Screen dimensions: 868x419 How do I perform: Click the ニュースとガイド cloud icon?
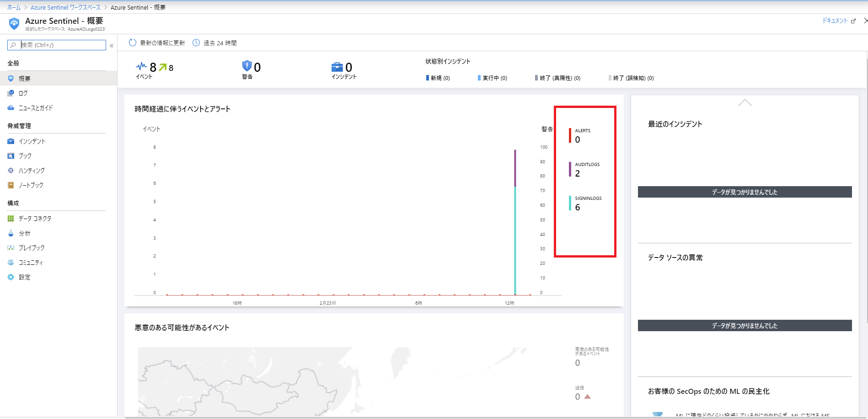(x=11, y=107)
